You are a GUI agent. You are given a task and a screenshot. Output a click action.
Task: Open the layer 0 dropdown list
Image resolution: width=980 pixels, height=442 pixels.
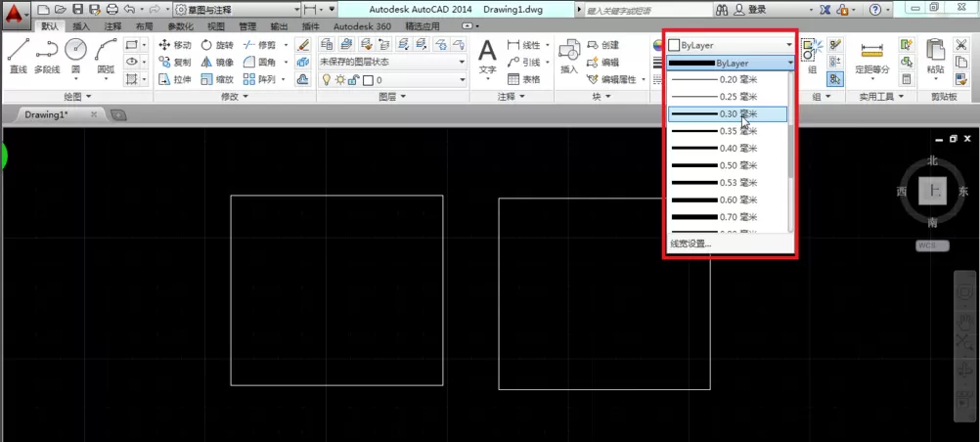pos(392,80)
